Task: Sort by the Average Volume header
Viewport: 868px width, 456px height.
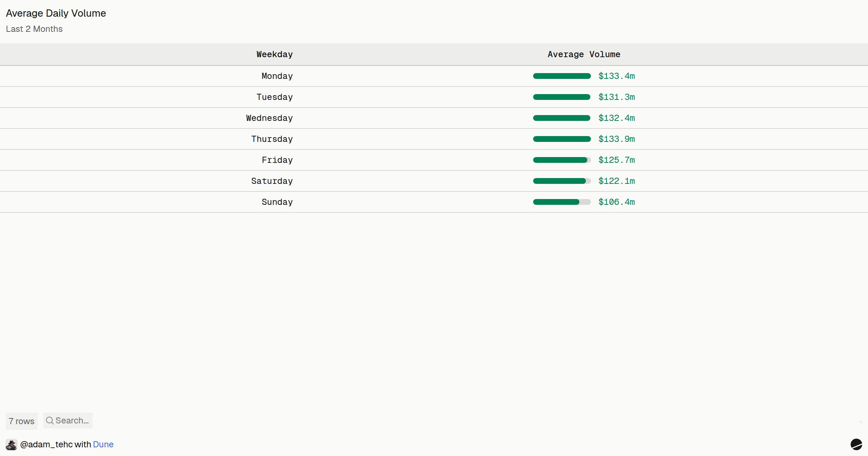Action: [x=584, y=54]
